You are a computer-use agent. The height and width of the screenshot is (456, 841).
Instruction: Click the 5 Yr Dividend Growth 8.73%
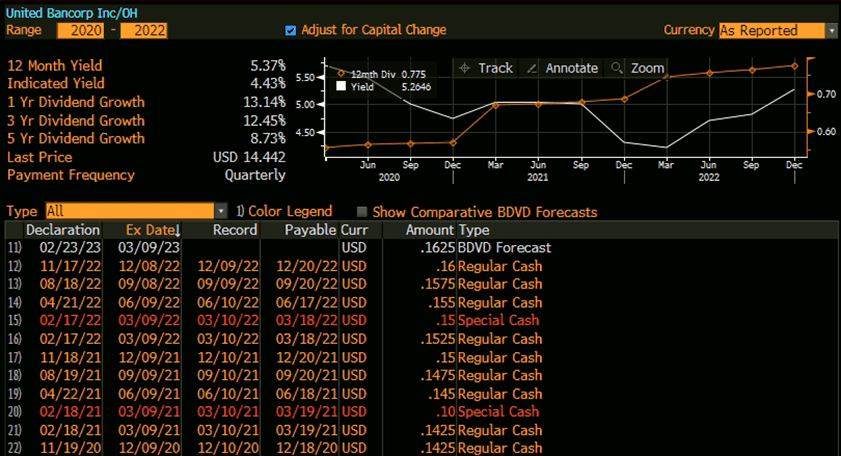[268, 138]
